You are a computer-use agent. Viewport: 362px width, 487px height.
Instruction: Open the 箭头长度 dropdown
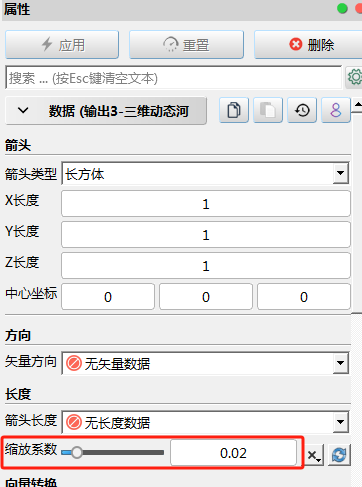click(x=205, y=422)
